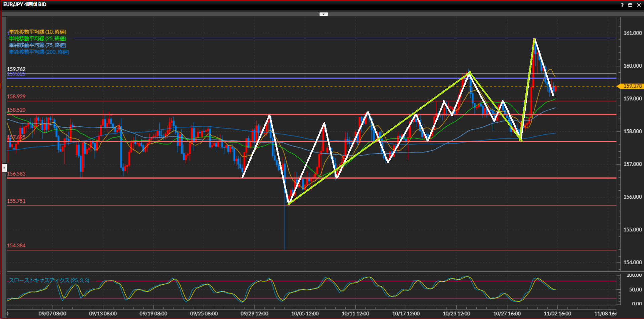Select the 158.520 horizontal line label

(x=16, y=110)
